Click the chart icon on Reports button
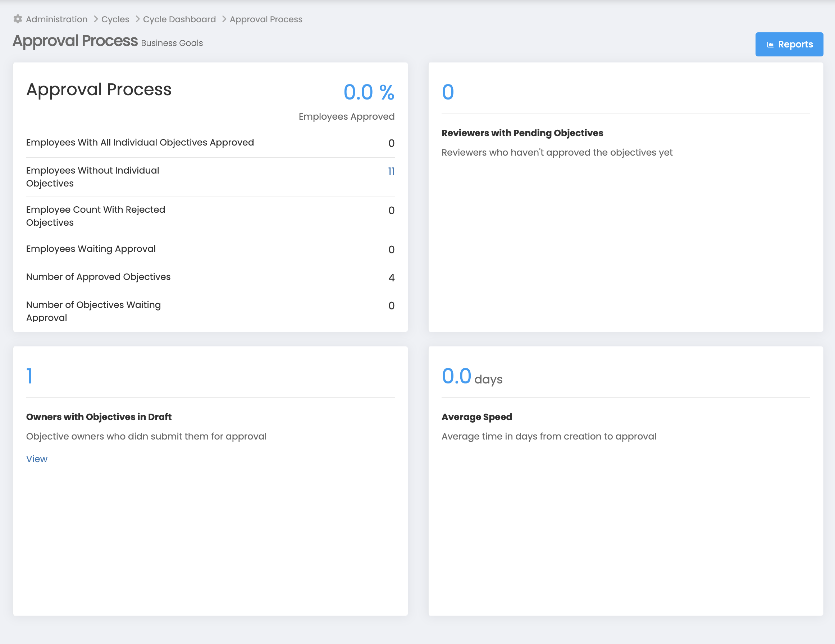Screen dimensions: 835x644 (770, 45)
